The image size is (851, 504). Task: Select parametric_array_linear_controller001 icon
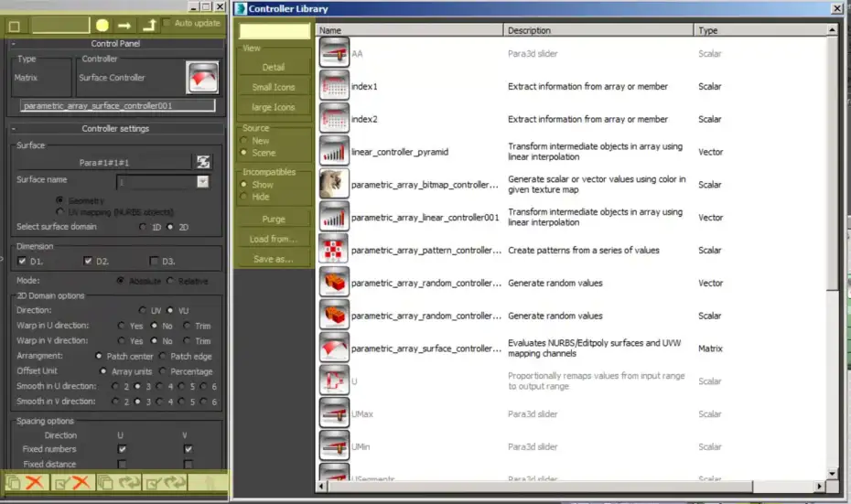coord(334,217)
